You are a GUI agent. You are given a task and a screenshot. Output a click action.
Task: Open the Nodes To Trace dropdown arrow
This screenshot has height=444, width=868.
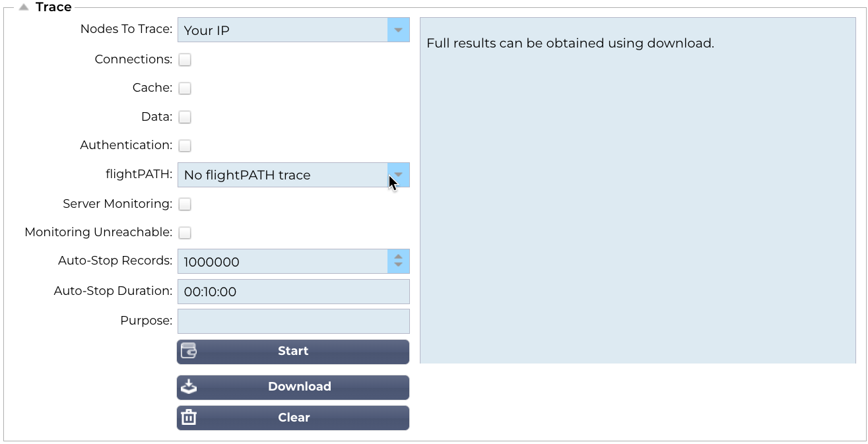tap(398, 30)
